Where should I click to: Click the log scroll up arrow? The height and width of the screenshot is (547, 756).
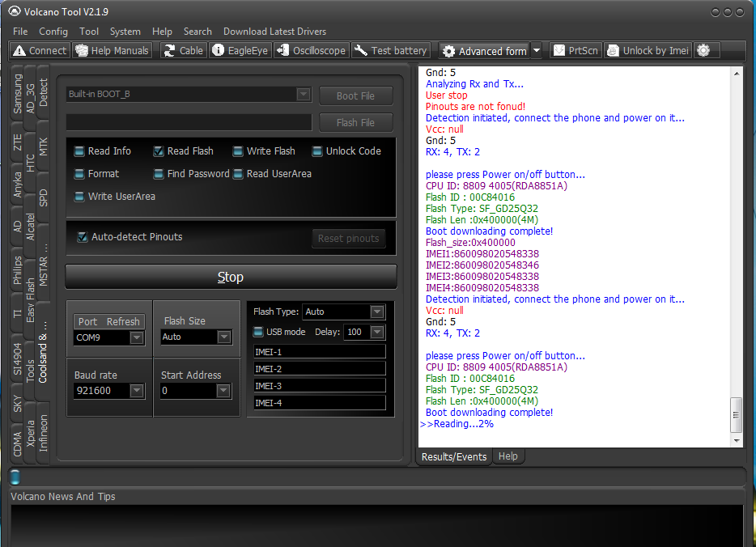(737, 74)
